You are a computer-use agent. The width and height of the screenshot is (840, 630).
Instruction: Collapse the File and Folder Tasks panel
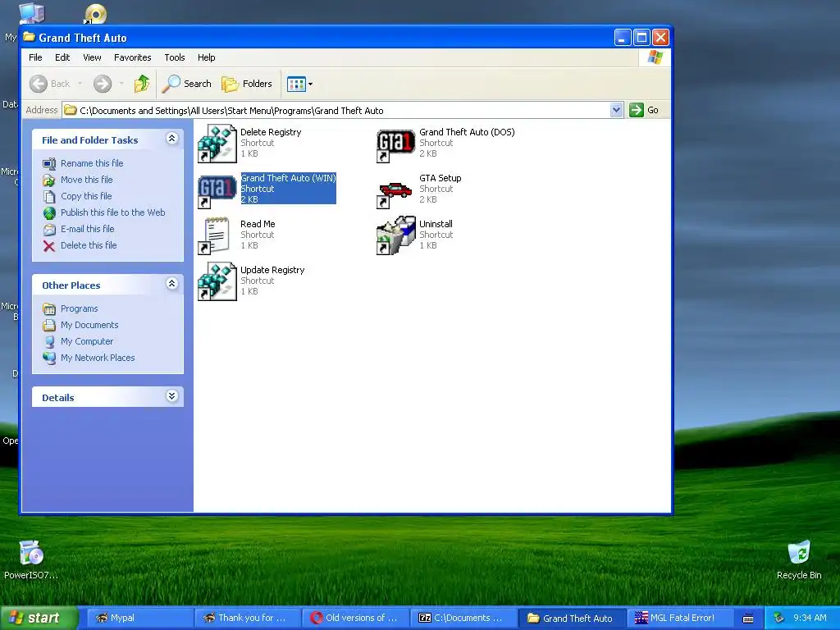[171, 139]
